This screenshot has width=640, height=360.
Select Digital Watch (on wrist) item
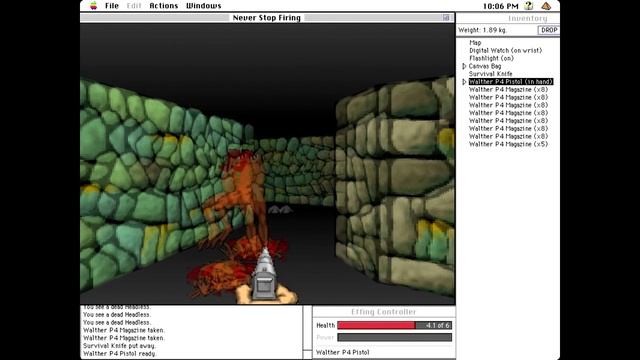(x=505, y=50)
